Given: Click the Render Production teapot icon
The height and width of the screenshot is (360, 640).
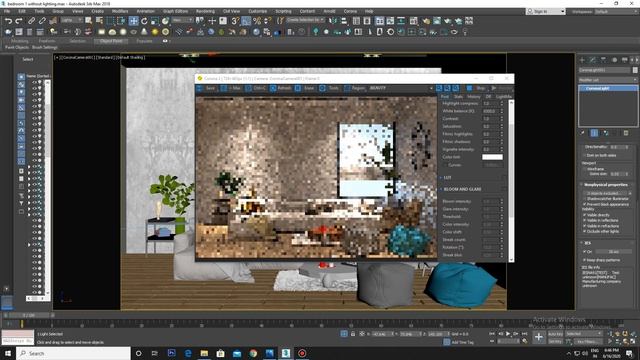Looking at the screenshot, I should click(x=448, y=20).
